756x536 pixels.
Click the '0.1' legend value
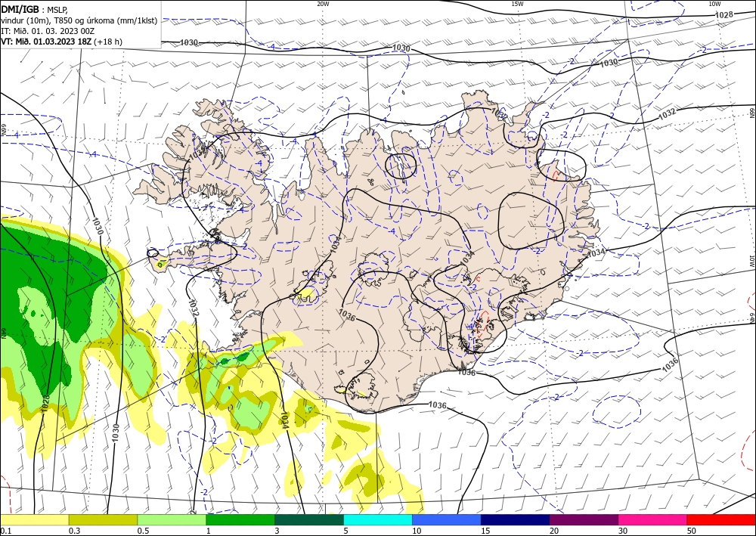pyautogui.click(x=5, y=531)
